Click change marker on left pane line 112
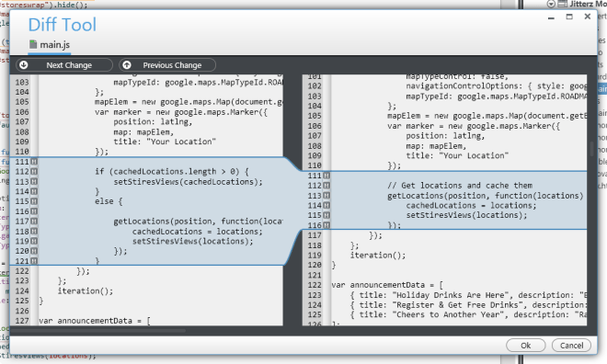Image resolution: width=607 pixels, height=364 pixels. pos(34,171)
